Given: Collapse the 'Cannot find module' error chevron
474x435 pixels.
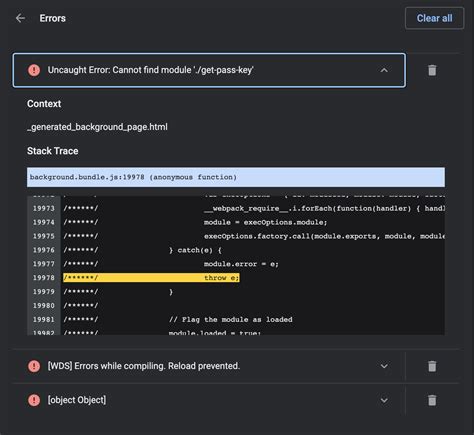Looking at the screenshot, I should (x=384, y=70).
